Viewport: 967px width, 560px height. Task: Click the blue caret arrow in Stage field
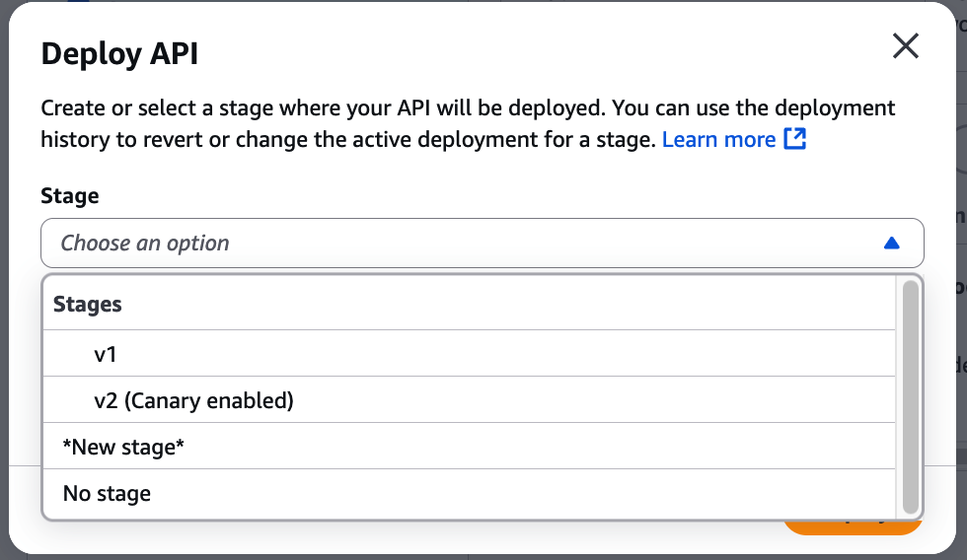click(x=892, y=243)
